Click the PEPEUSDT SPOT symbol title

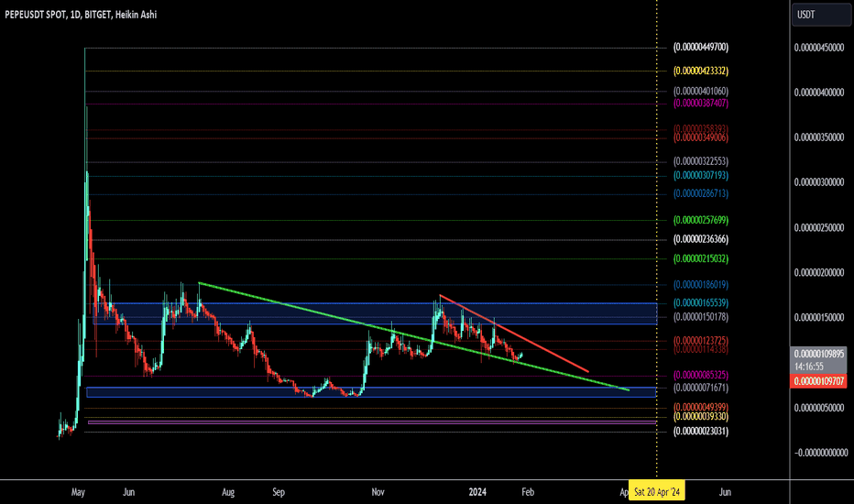point(36,15)
